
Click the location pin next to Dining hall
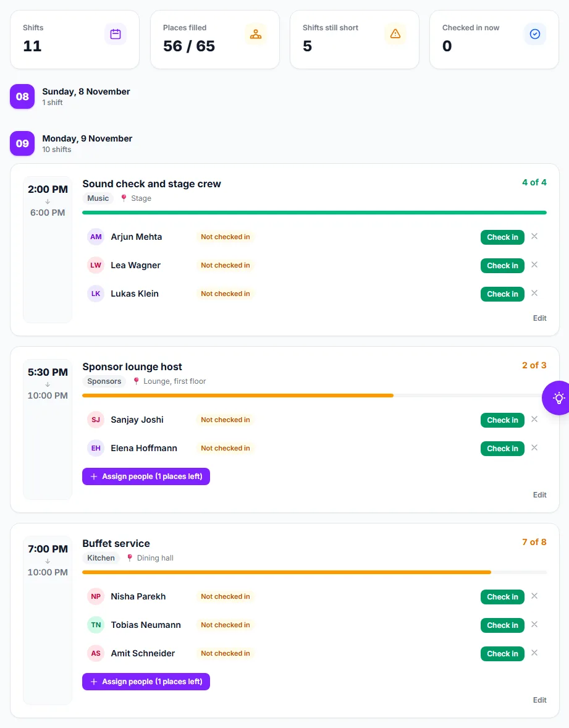[x=130, y=558]
